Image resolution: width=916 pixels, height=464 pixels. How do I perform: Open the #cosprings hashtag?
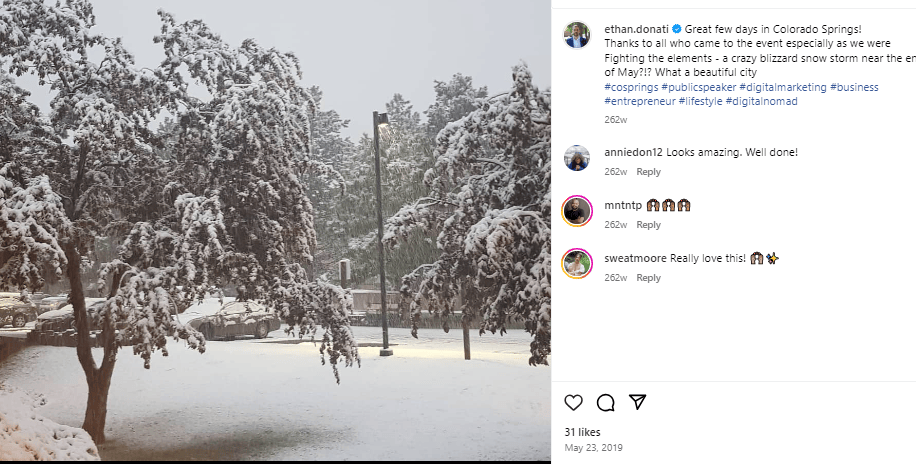pos(630,87)
